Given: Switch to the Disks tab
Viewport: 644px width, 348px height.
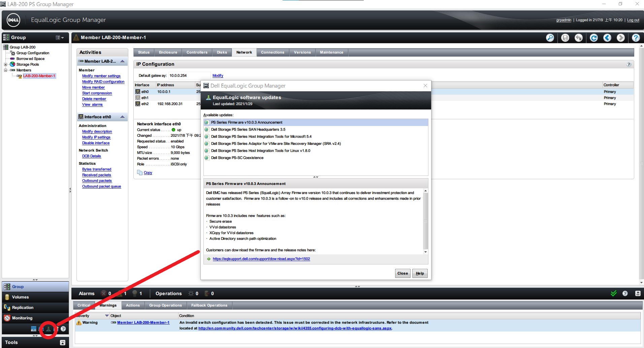Looking at the screenshot, I should (222, 52).
